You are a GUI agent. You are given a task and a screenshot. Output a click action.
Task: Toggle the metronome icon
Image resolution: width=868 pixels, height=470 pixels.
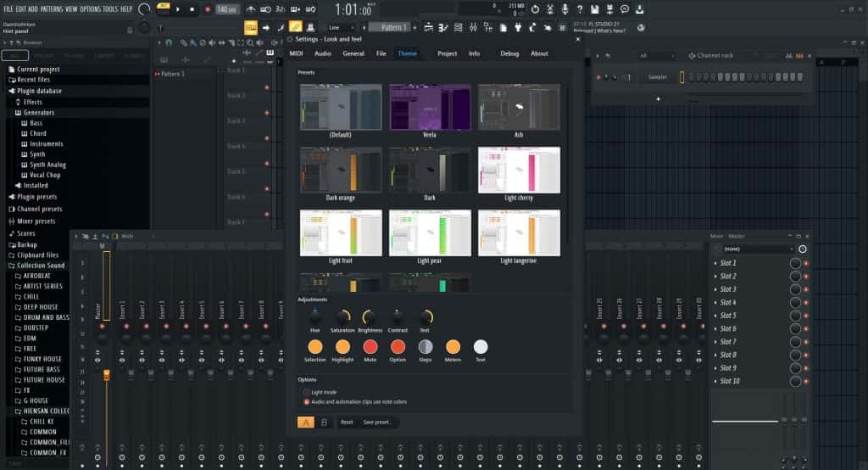(251, 9)
